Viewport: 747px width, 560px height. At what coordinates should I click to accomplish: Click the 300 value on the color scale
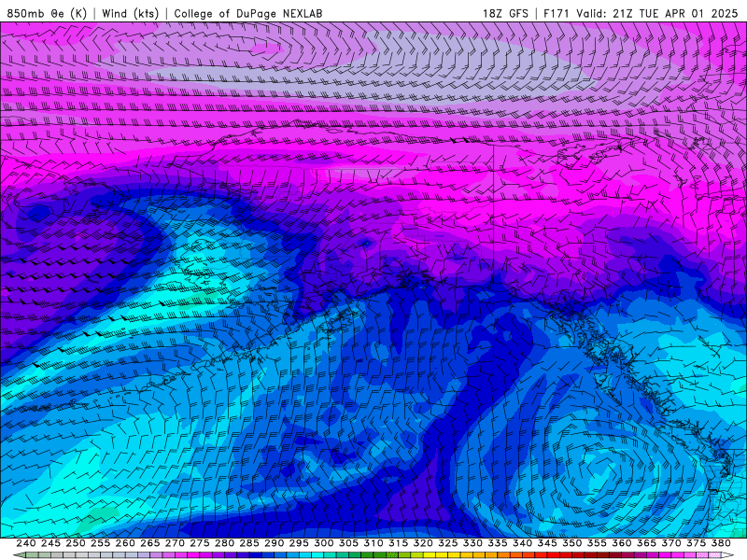(324, 543)
